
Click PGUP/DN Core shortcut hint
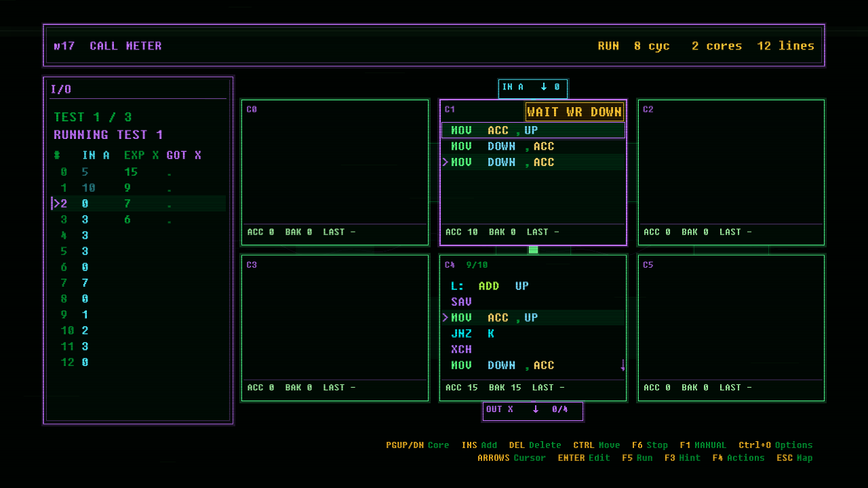pyautogui.click(x=418, y=445)
